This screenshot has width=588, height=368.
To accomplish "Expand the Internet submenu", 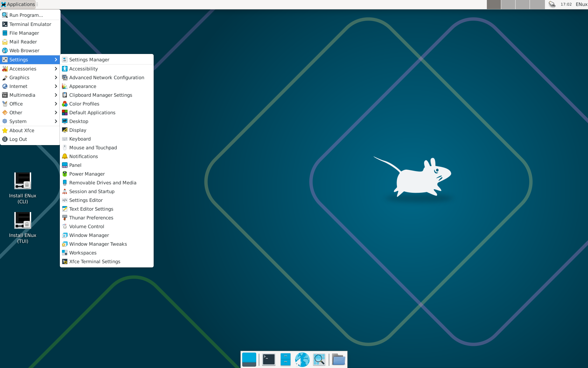I will click(30, 86).
